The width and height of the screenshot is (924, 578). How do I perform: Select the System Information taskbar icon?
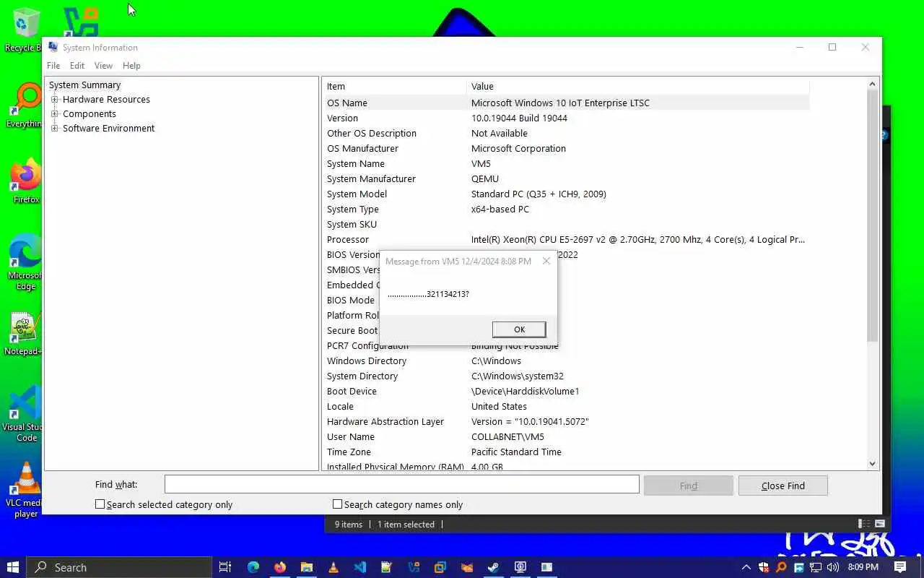pyautogui.click(x=520, y=567)
